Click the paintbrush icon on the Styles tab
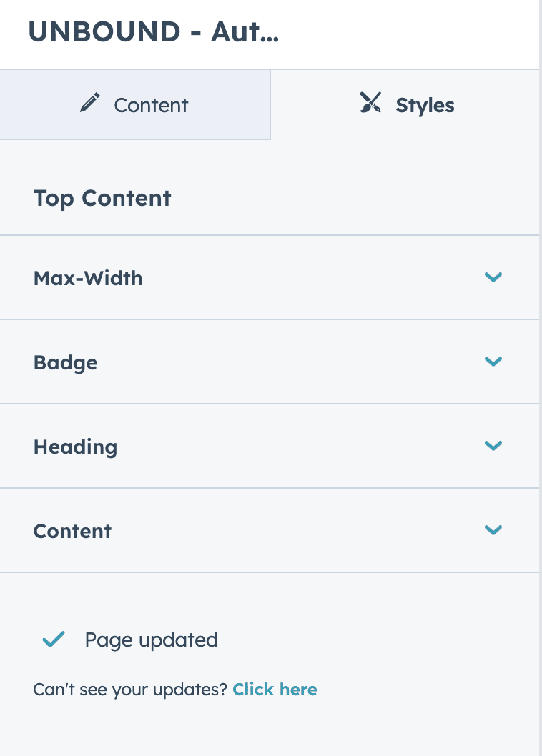 point(371,103)
